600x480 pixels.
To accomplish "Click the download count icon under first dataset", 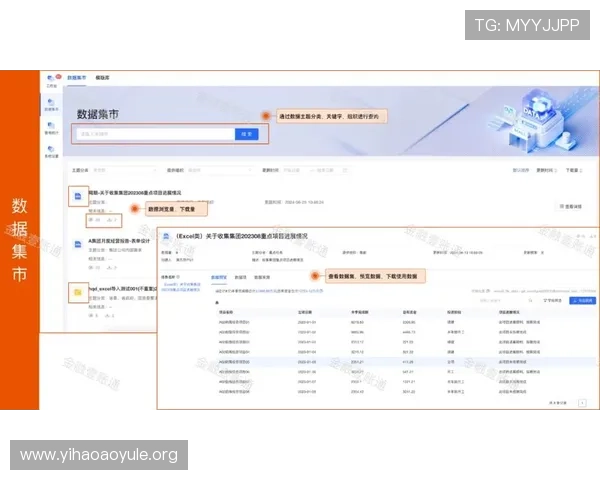I will click(111, 219).
